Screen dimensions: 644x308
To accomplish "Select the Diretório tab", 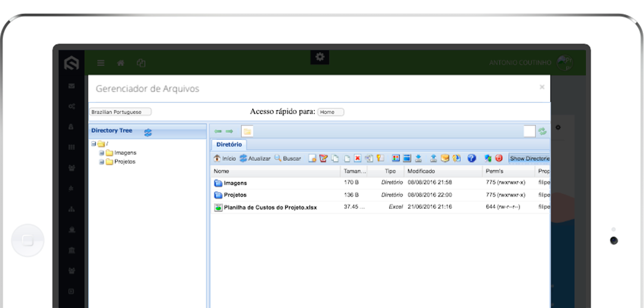I will click(x=229, y=145).
